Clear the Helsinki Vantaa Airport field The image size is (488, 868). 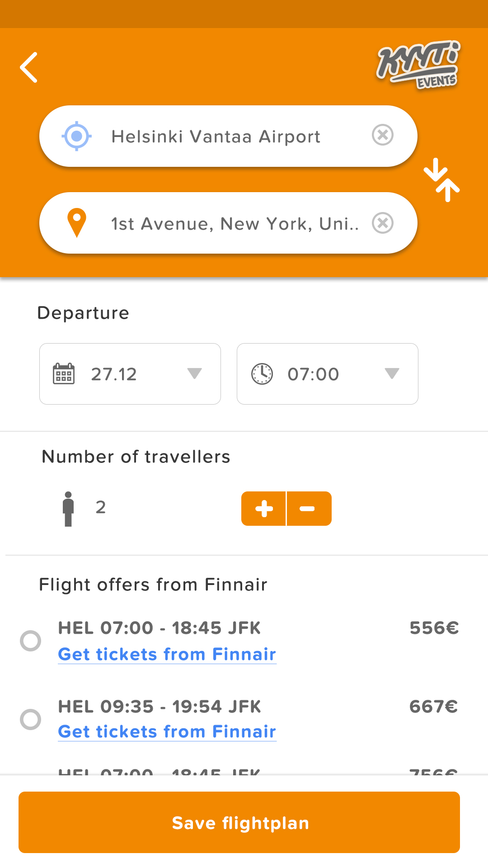[x=383, y=135]
